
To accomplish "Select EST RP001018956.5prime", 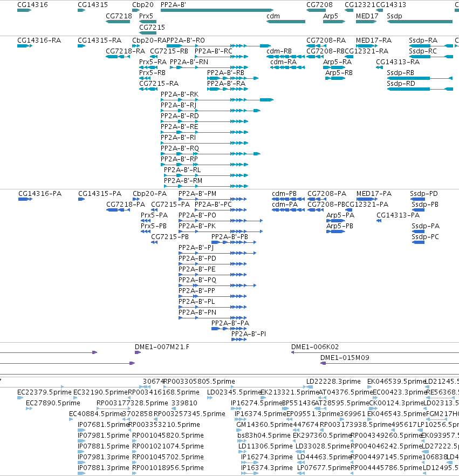I will pos(168,468).
